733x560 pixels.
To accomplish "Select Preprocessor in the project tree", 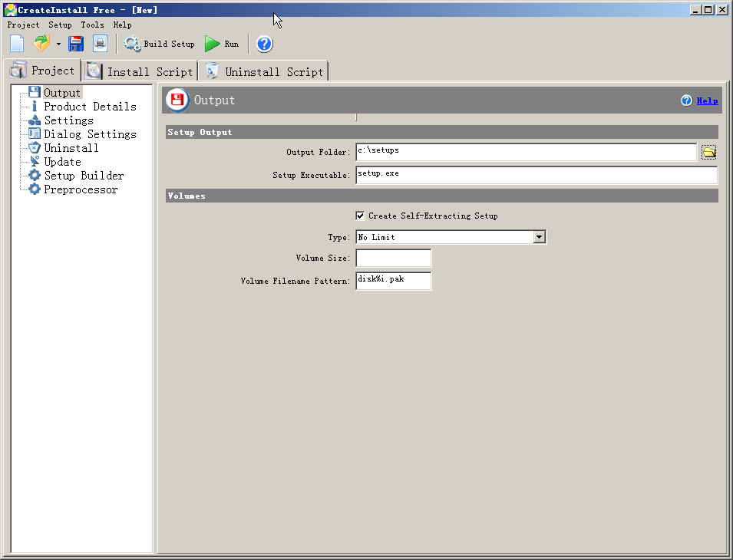I will 81,189.
